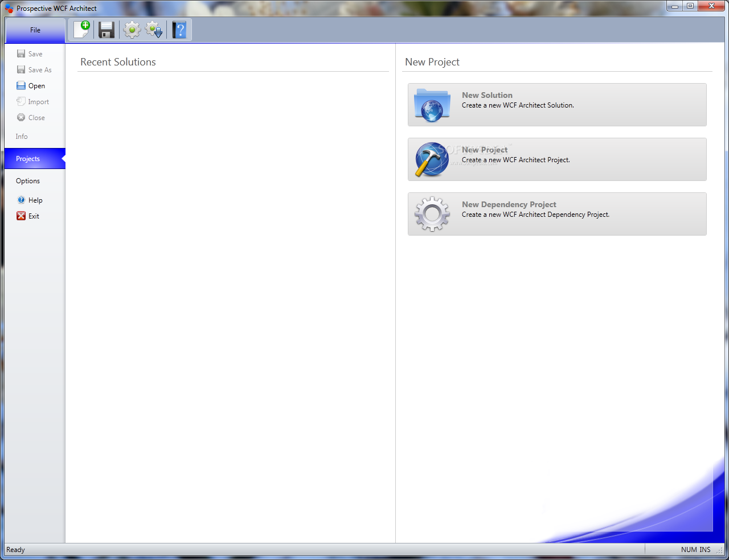Choose Save As in the File sidebar
Viewport: 729px width, 560px height.
[34, 70]
